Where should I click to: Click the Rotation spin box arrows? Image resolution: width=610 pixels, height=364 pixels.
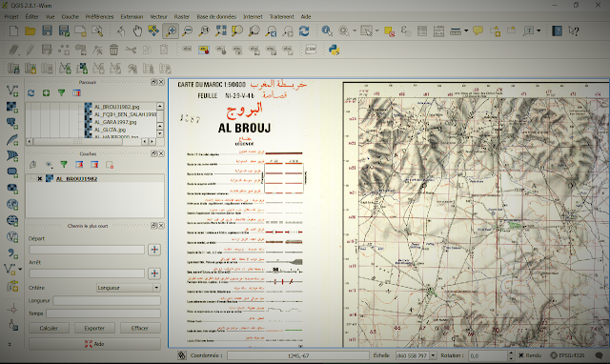511,355
